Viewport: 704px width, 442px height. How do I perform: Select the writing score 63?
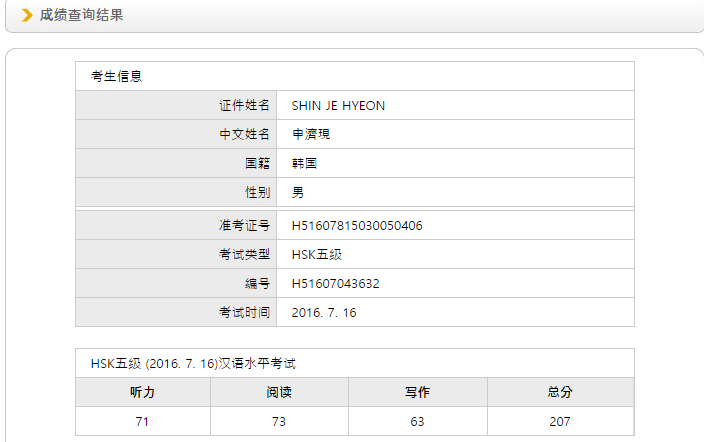click(417, 422)
